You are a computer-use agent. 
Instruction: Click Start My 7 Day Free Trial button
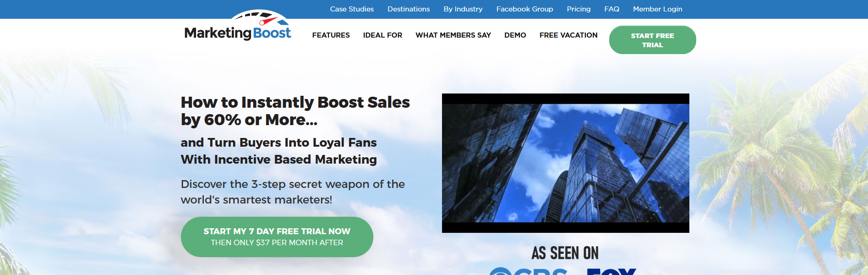click(277, 236)
